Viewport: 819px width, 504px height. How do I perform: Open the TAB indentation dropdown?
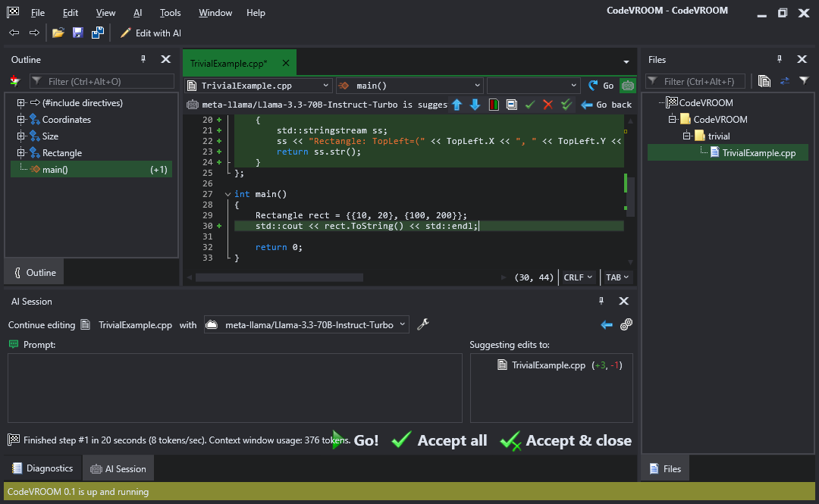[x=617, y=277]
